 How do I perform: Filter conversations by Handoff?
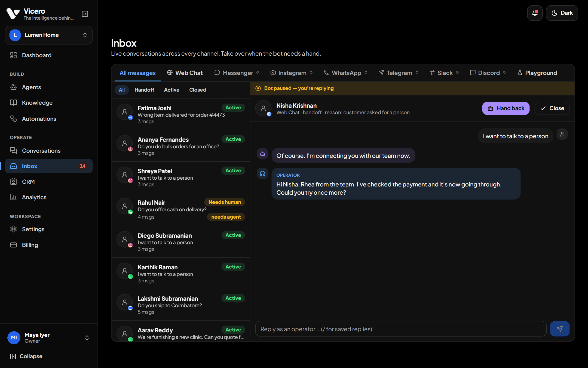click(144, 90)
